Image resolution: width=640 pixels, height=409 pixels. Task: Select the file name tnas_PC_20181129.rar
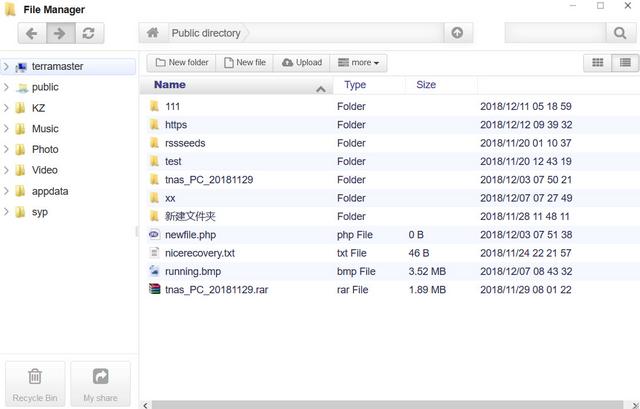pos(216,289)
